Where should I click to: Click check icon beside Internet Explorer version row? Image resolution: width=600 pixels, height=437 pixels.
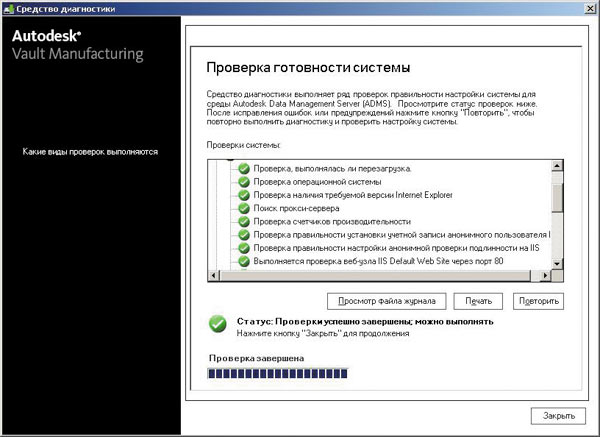244,195
